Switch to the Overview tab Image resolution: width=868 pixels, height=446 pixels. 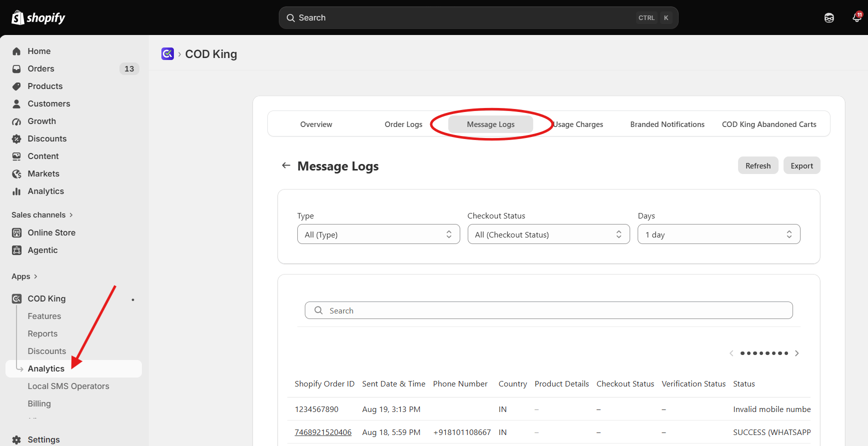(316, 124)
